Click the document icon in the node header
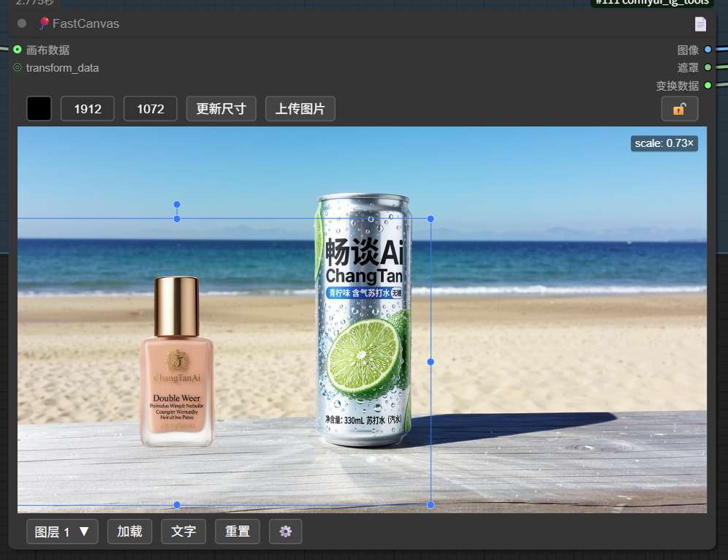This screenshot has height=560, width=728. tap(700, 23)
